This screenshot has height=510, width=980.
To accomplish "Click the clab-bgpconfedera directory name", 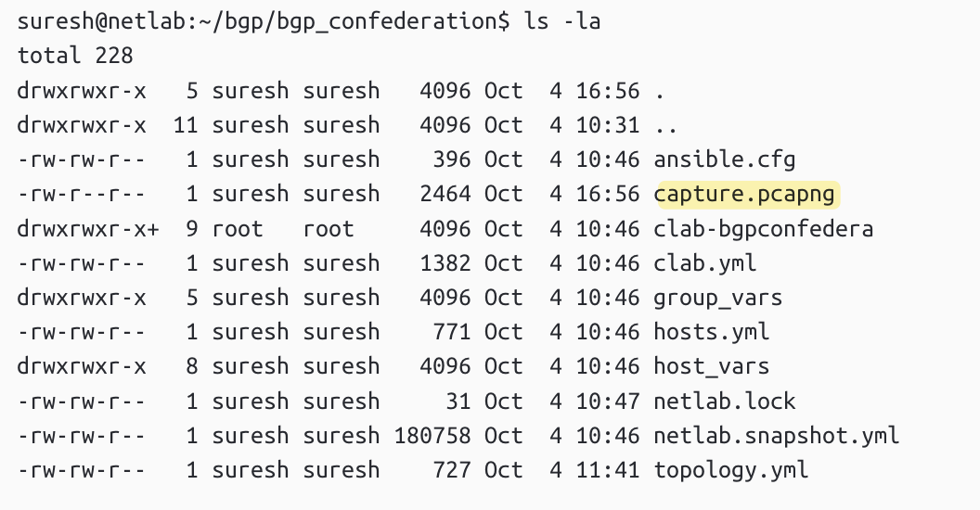I will 764,228.
